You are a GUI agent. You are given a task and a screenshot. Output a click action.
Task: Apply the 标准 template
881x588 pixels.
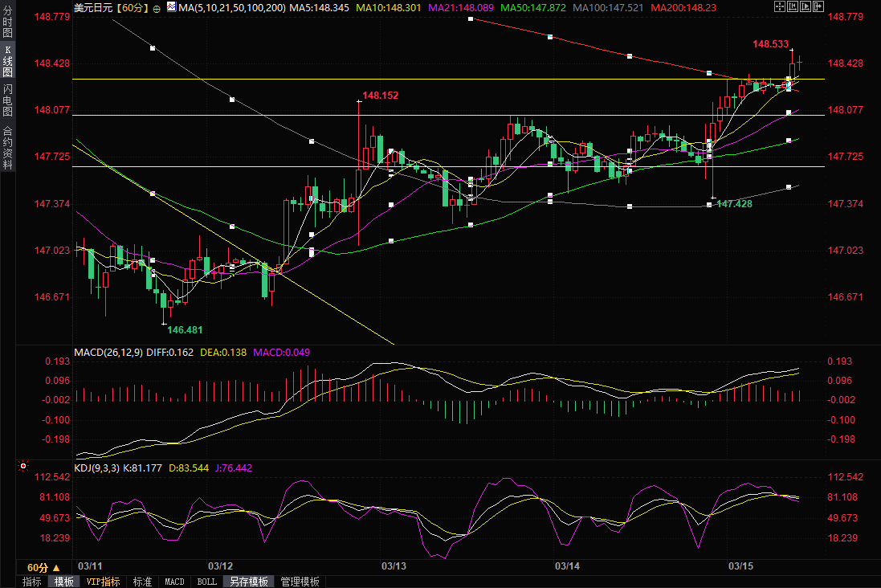click(142, 582)
